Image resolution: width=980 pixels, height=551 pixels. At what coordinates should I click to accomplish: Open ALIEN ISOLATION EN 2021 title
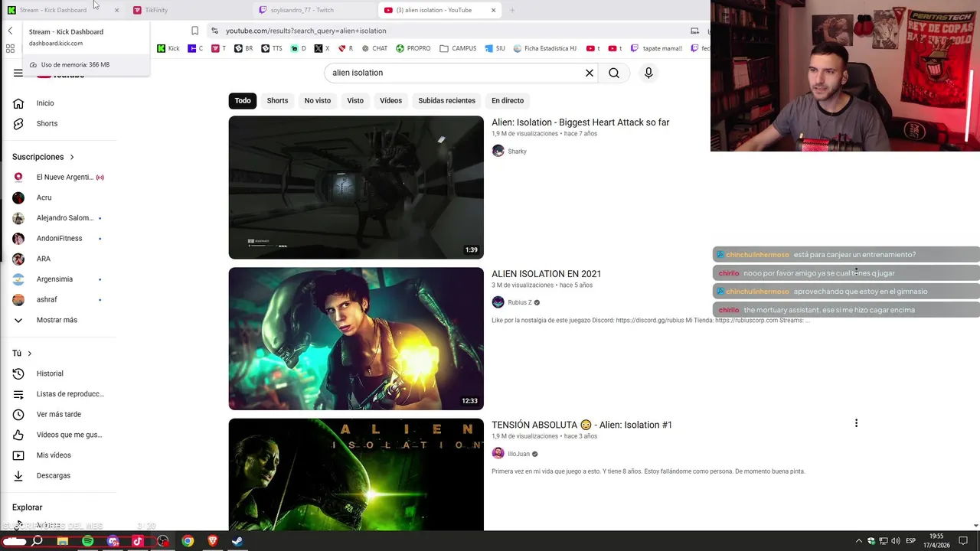click(547, 274)
